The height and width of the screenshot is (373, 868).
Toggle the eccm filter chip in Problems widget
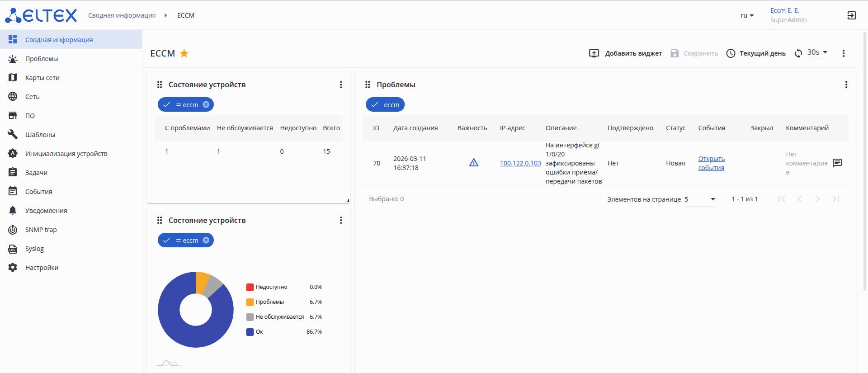click(x=385, y=105)
